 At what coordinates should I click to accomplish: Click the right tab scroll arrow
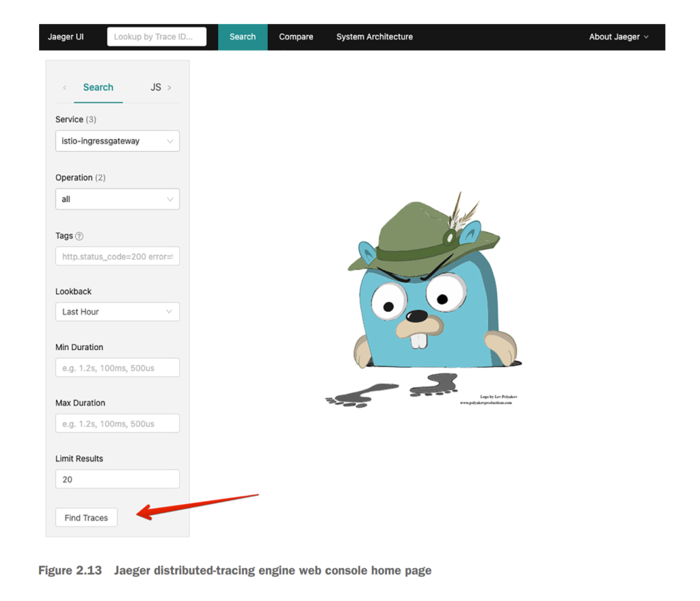[170, 88]
